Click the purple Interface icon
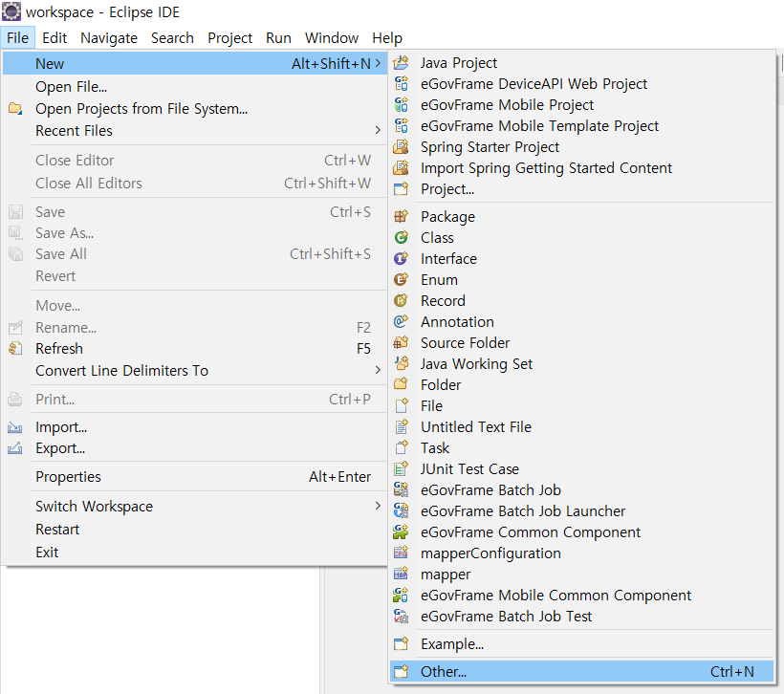The height and width of the screenshot is (694, 784). 401,258
